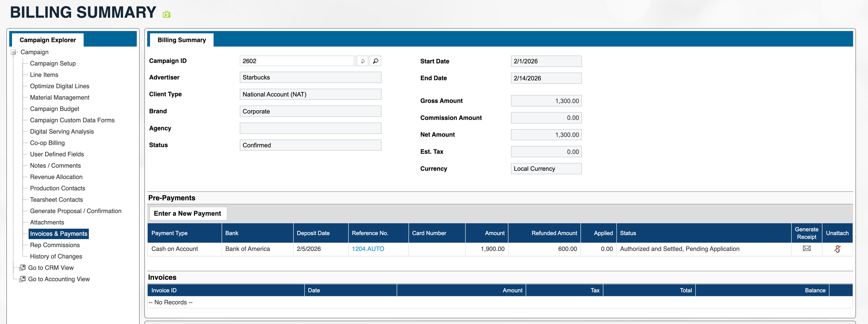
Task: Click the Generate Receipt envelope icon
Action: [x=806, y=249]
